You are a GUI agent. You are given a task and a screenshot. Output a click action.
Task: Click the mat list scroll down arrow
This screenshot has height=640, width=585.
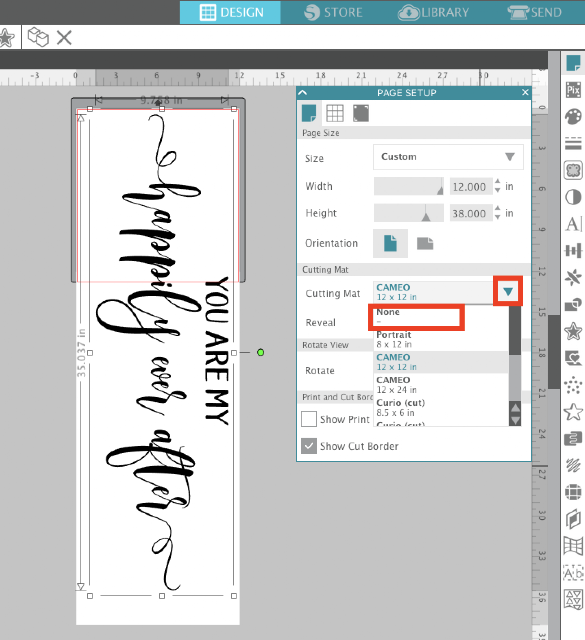tap(515, 420)
